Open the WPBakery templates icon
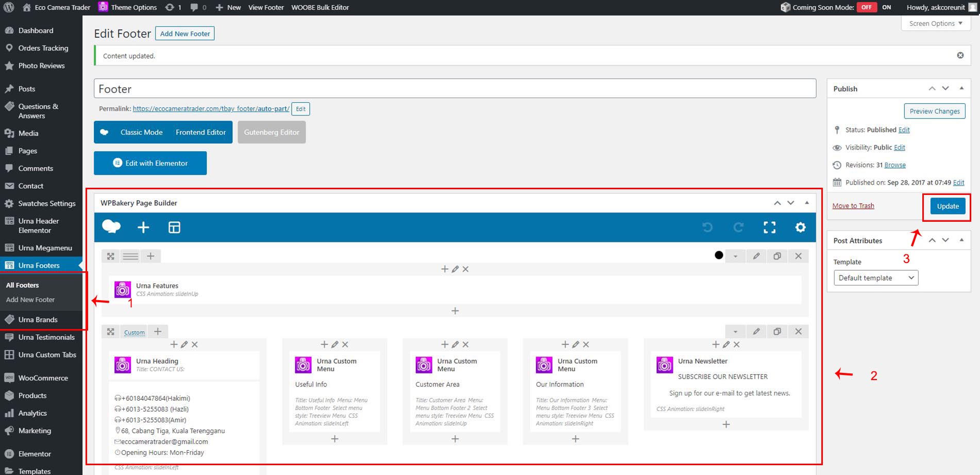Screen dimensions: 980x475 click(x=174, y=227)
